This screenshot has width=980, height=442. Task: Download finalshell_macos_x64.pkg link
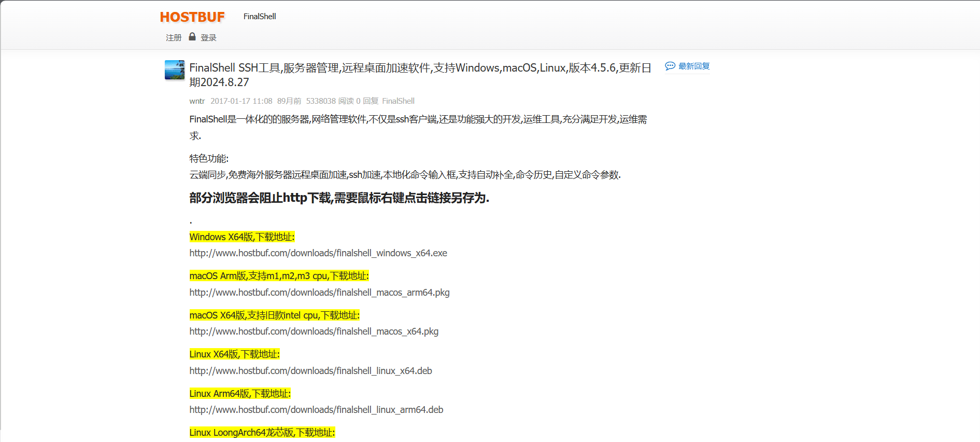point(314,332)
